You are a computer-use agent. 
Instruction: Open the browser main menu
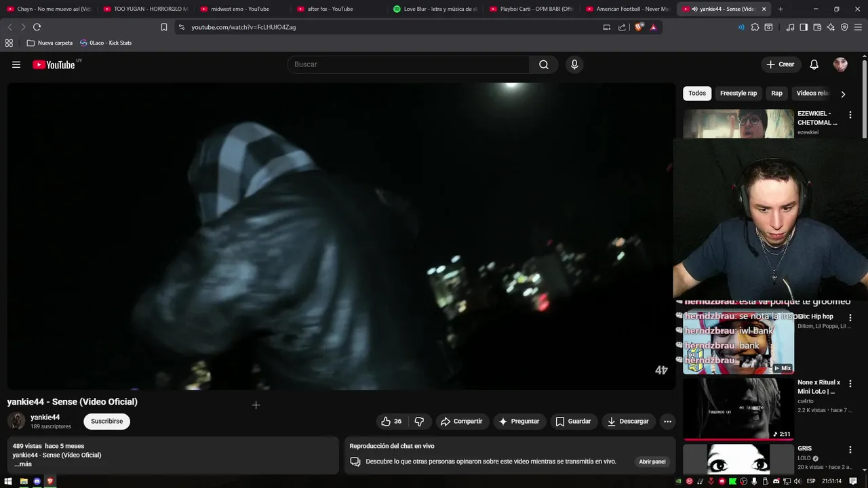[859, 27]
